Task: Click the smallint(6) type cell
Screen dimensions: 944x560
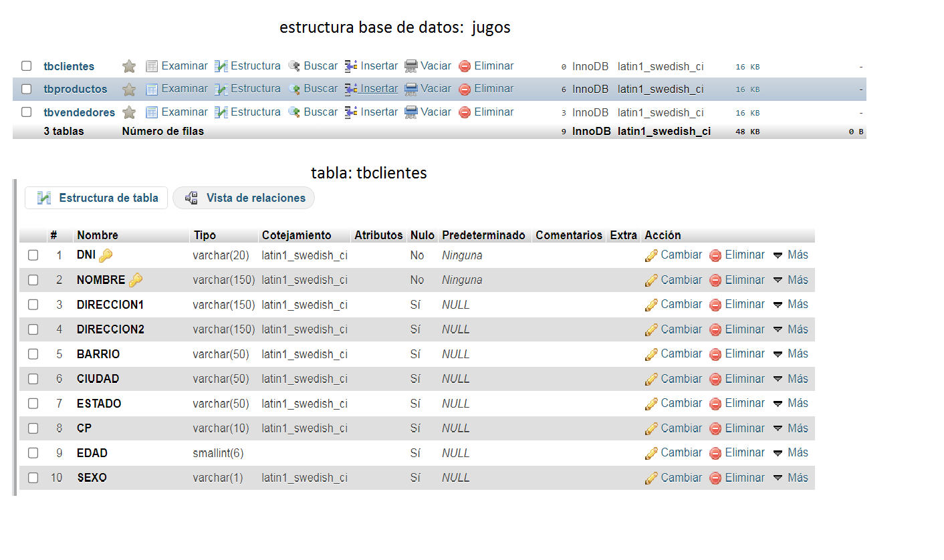Action: 218,453
